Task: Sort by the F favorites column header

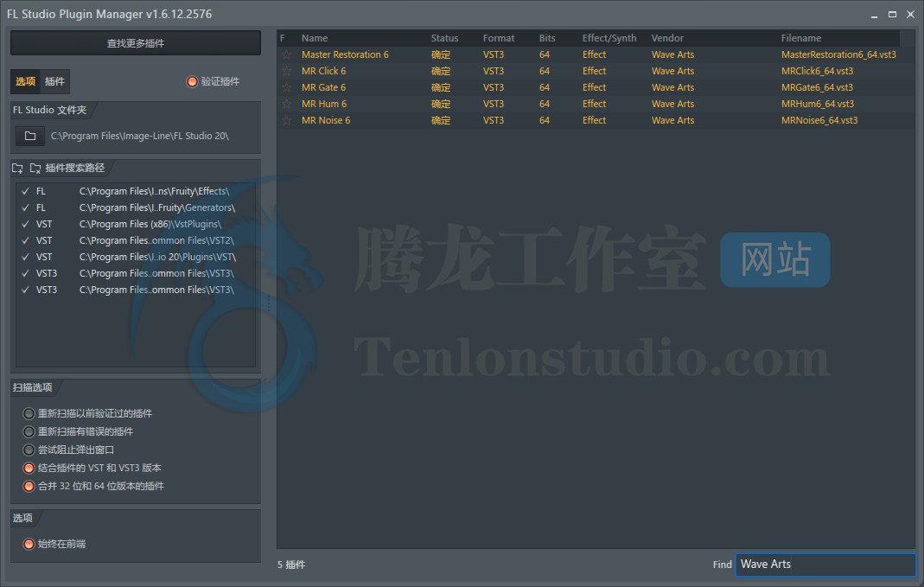Action: tap(283, 38)
